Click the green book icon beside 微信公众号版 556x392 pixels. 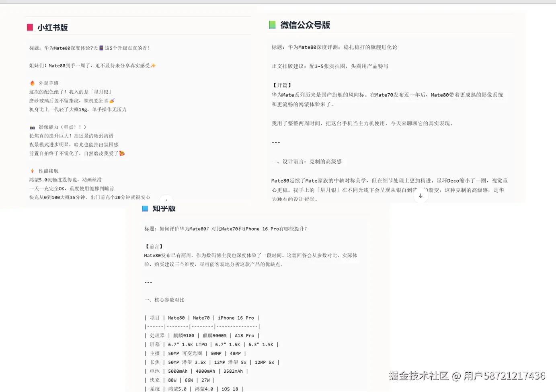pos(272,25)
